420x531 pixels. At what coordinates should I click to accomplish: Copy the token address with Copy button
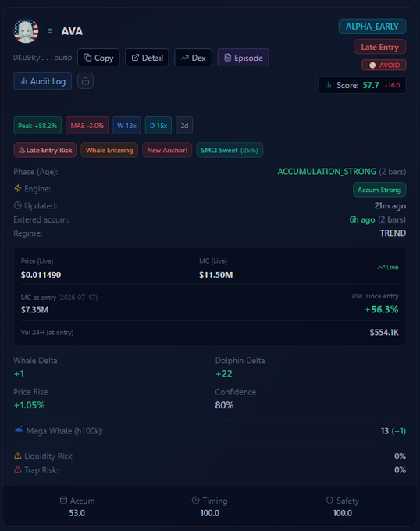tap(98, 58)
